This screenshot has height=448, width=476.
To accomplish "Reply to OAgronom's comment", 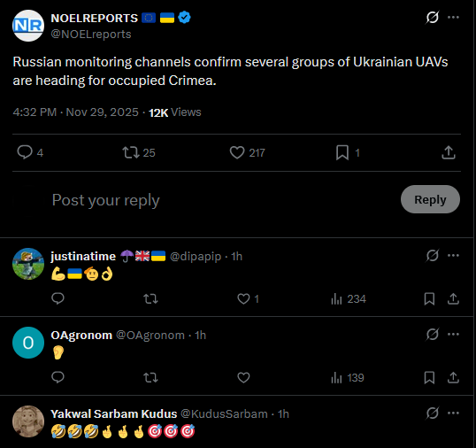I will [58, 377].
